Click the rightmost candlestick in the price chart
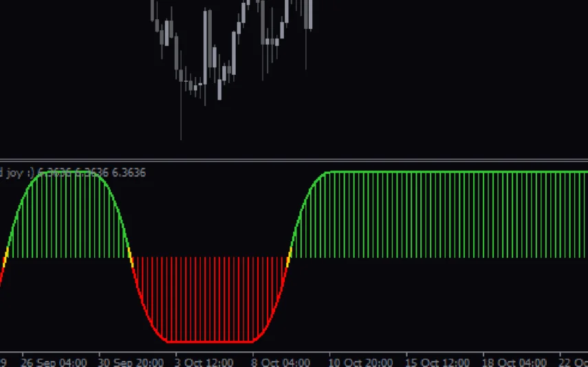Viewport: 588px width, 367px height. tap(309, 14)
